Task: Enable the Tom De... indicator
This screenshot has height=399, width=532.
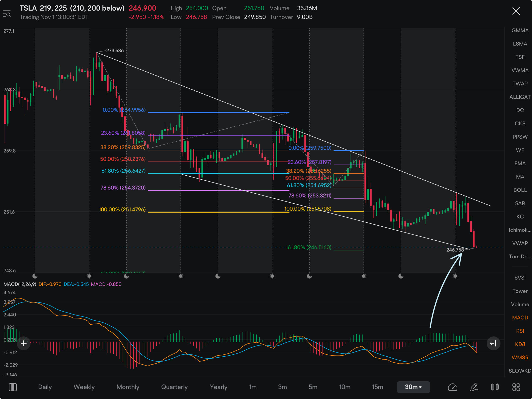Action: point(520,257)
